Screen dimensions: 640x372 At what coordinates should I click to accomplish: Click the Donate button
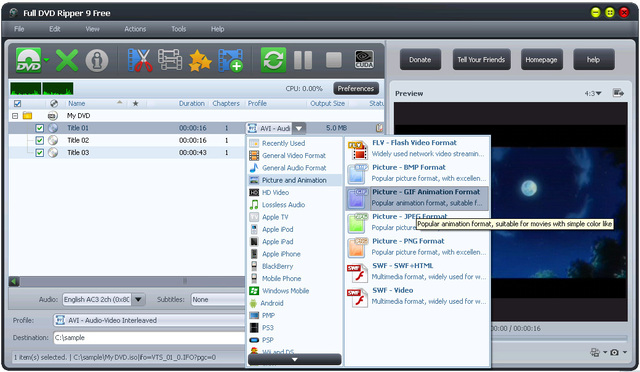[x=420, y=60]
